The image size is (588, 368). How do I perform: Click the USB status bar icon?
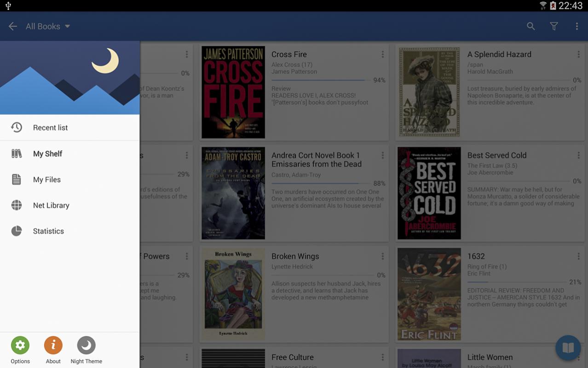pos(8,6)
